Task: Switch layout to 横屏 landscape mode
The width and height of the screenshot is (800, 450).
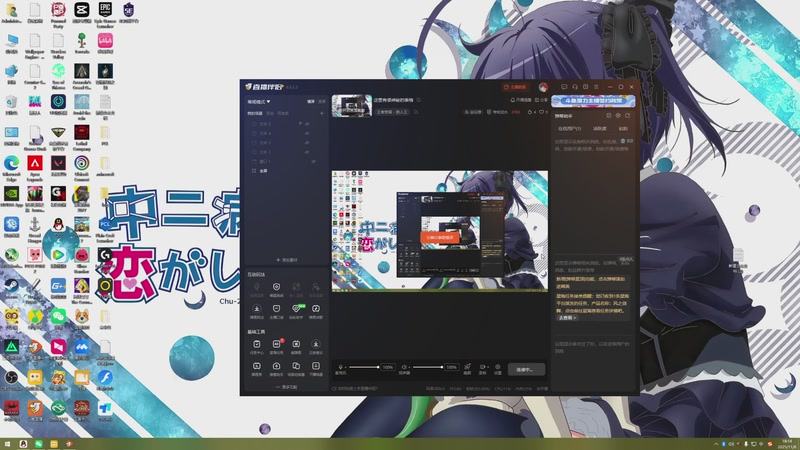Action: click(311, 102)
